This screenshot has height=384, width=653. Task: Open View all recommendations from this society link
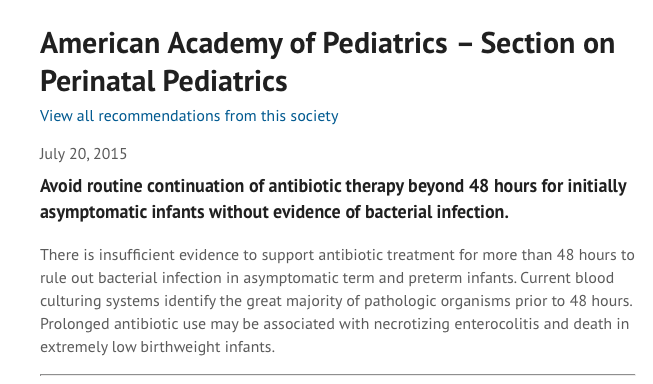189,116
